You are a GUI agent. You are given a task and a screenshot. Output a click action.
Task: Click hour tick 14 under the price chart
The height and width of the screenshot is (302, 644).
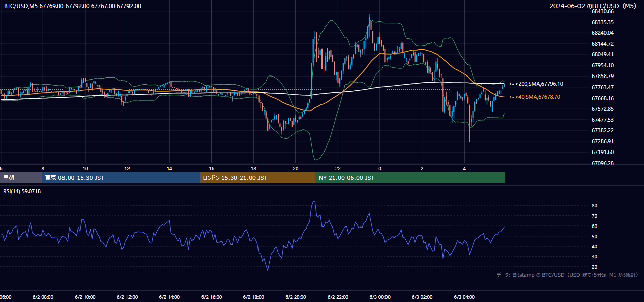(170, 168)
